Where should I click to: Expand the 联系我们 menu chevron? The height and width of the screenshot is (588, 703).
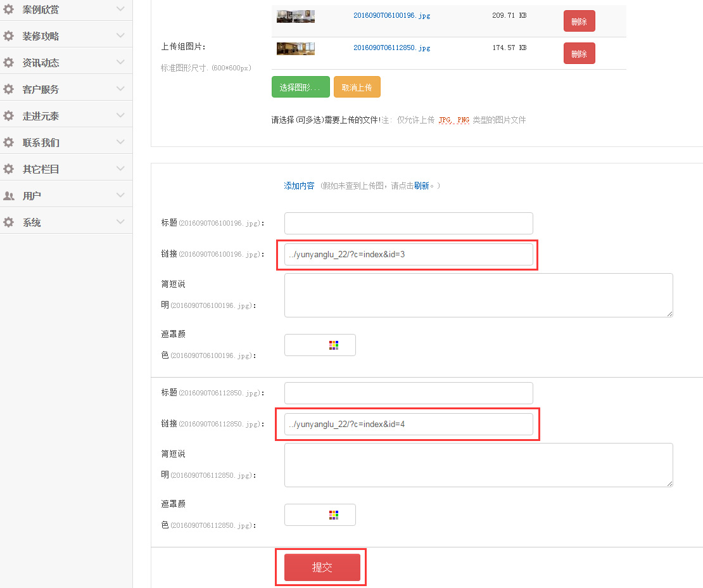[120, 142]
